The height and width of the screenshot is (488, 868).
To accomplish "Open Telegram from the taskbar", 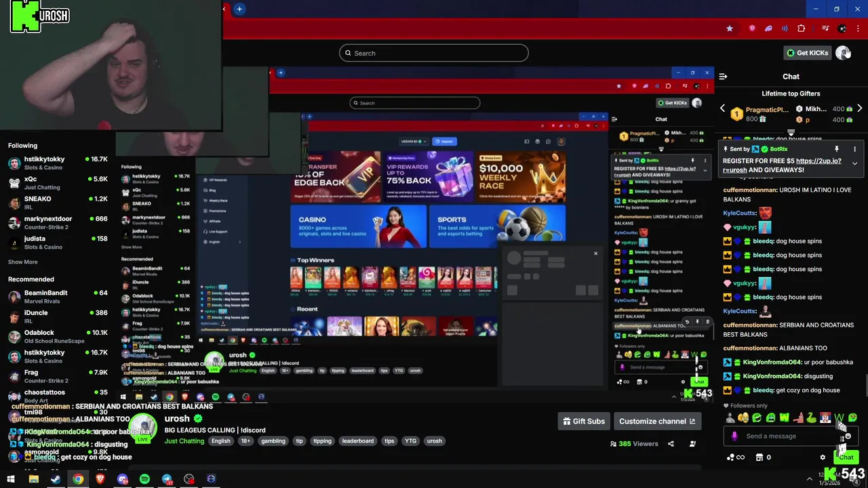I will [167, 479].
